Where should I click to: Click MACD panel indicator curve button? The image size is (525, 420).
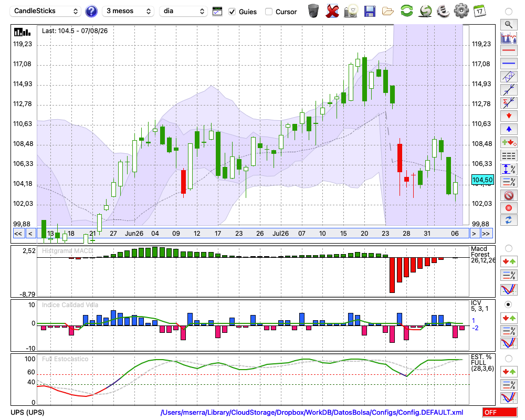tap(509, 289)
